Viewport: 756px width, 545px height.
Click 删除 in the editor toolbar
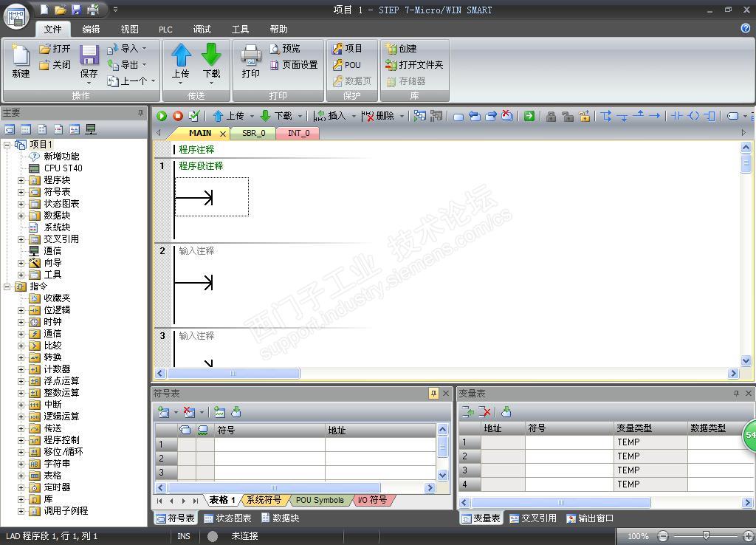[379, 116]
